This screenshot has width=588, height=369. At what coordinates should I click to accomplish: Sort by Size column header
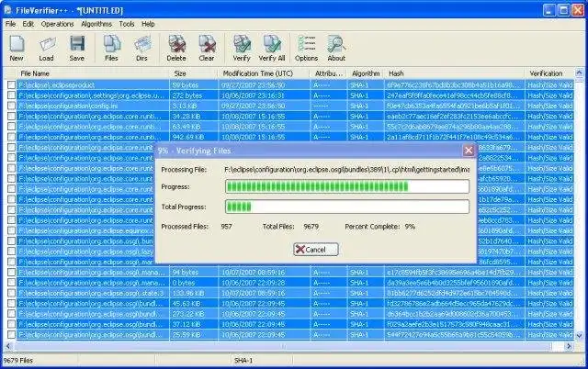[194, 73]
